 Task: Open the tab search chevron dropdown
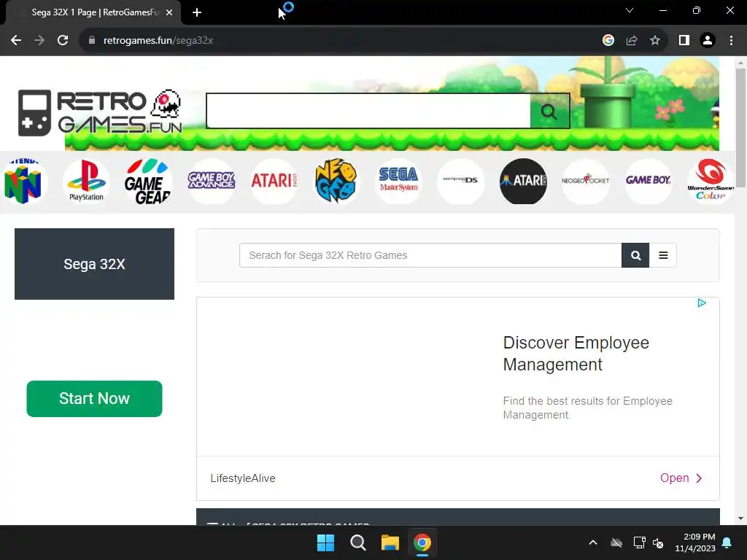click(x=630, y=10)
